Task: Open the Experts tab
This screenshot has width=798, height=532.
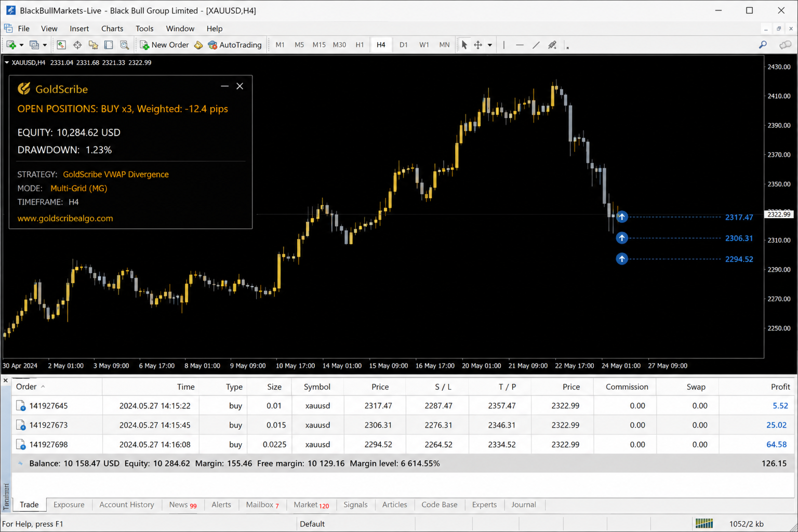Action: (484, 504)
